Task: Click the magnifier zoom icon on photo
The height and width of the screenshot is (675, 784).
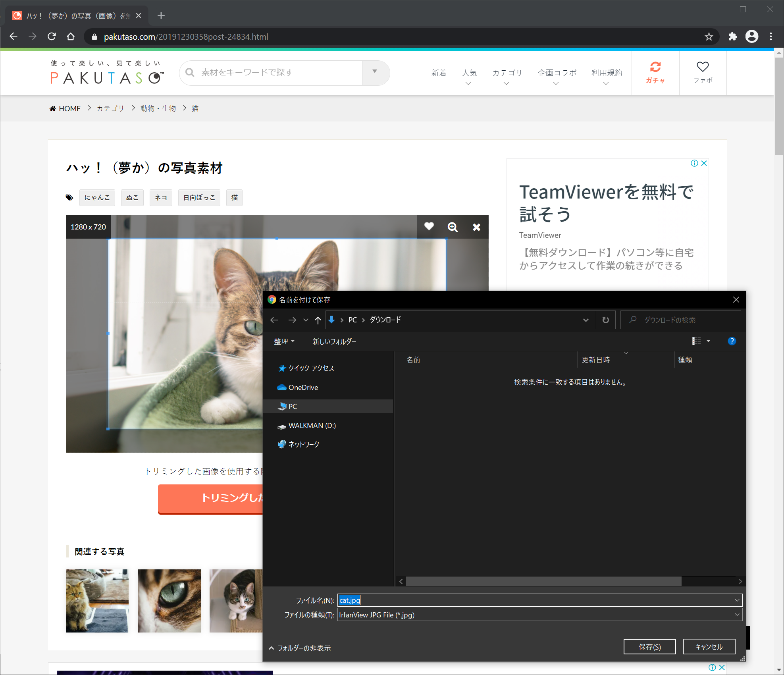Action: pyautogui.click(x=453, y=227)
